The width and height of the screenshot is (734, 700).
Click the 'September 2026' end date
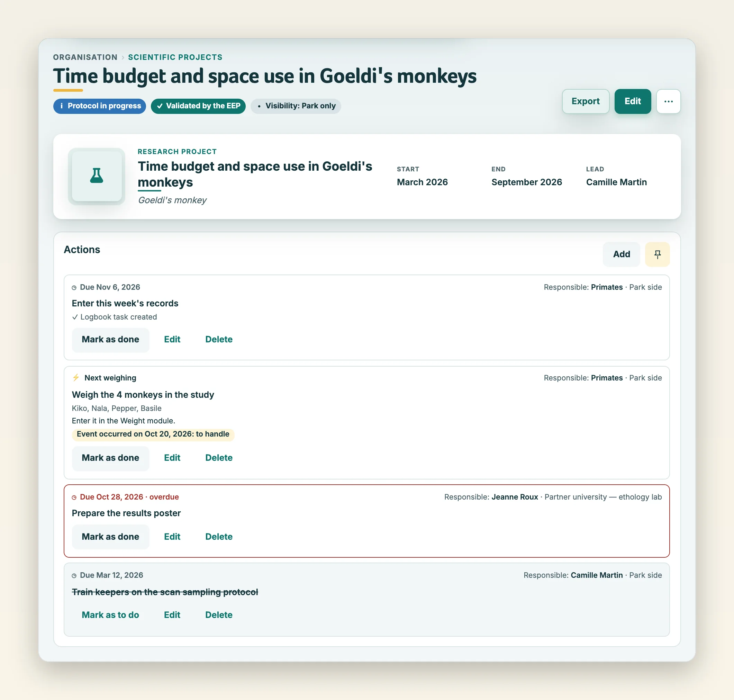[x=527, y=182]
